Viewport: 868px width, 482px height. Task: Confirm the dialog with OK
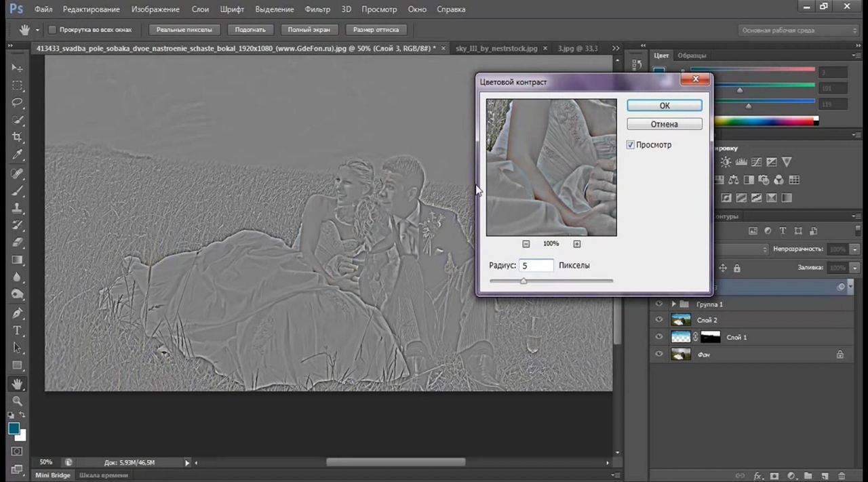click(x=665, y=106)
